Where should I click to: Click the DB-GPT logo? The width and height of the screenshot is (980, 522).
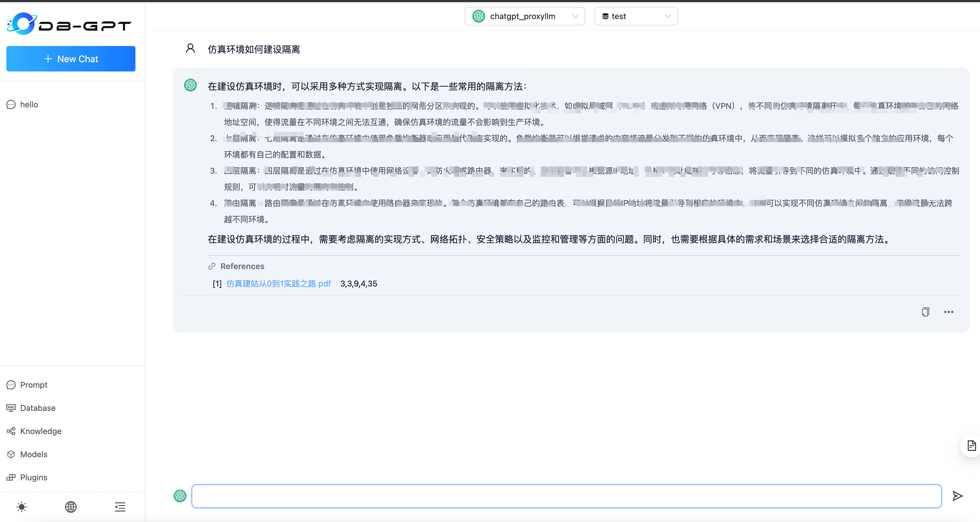[69, 24]
